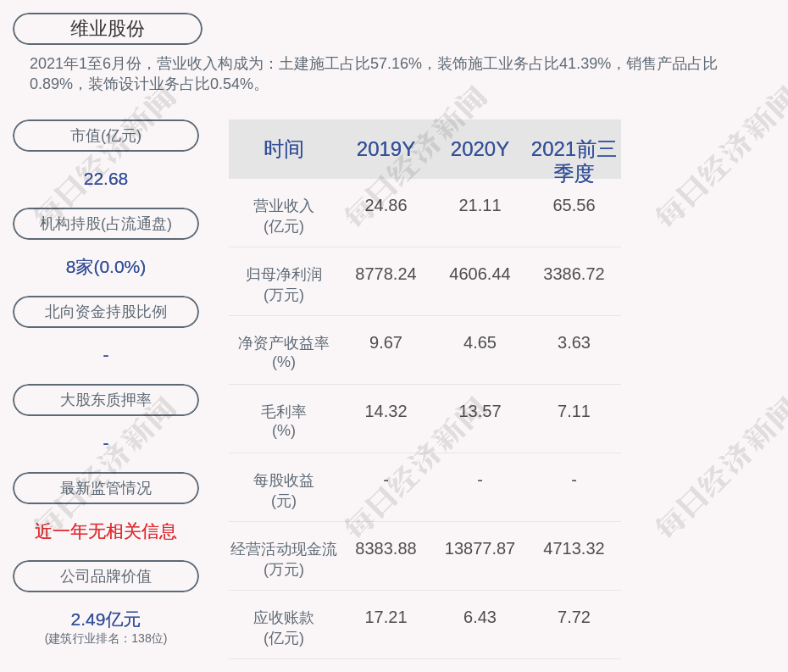Select the brand value 2.49亿元
Viewport: 788px width, 672px height.
[106, 619]
